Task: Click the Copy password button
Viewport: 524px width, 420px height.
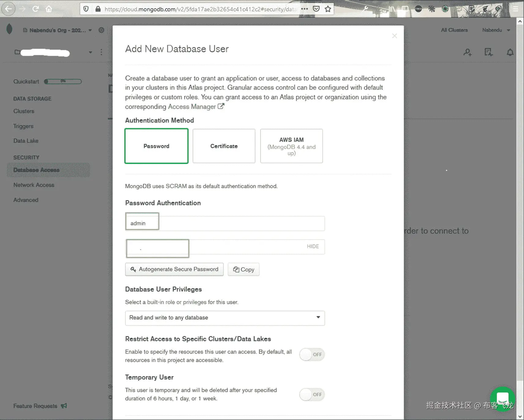Action: point(243,269)
